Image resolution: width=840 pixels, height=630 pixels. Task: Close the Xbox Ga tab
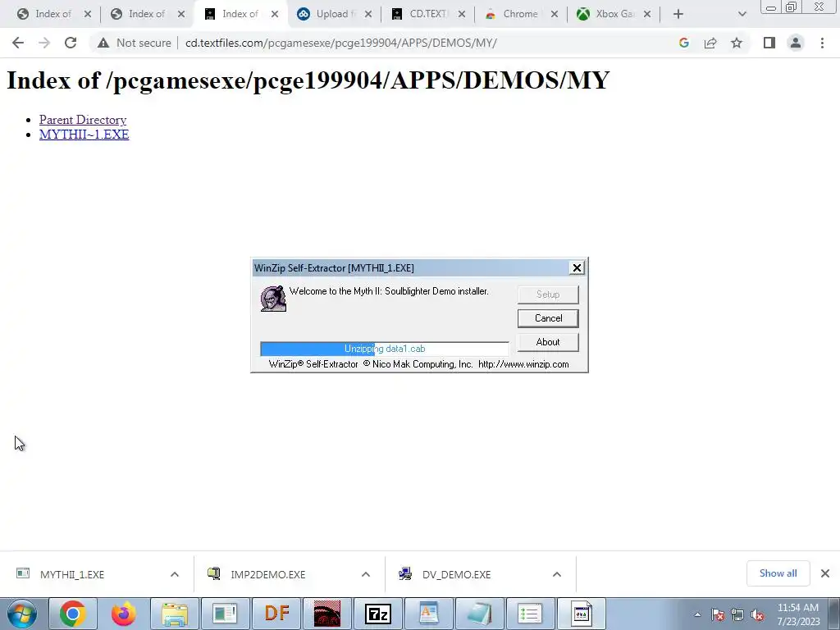click(647, 14)
